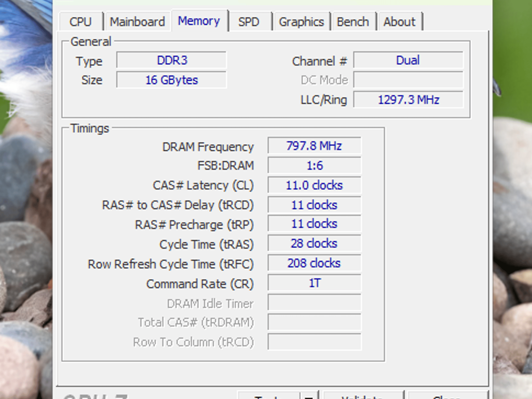The width and height of the screenshot is (532, 399).
Task: Click the tRCD 11 clocks value
Action: point(314,205)
